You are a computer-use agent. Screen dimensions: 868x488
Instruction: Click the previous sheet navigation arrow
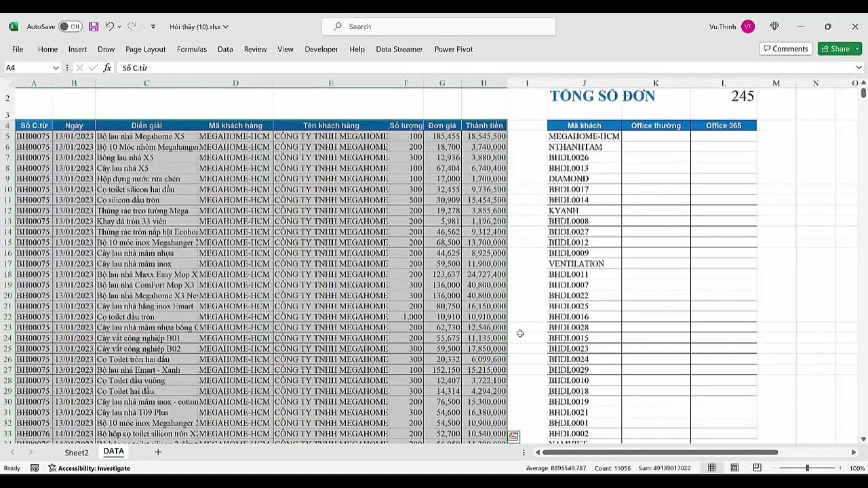tap(12, 452)
